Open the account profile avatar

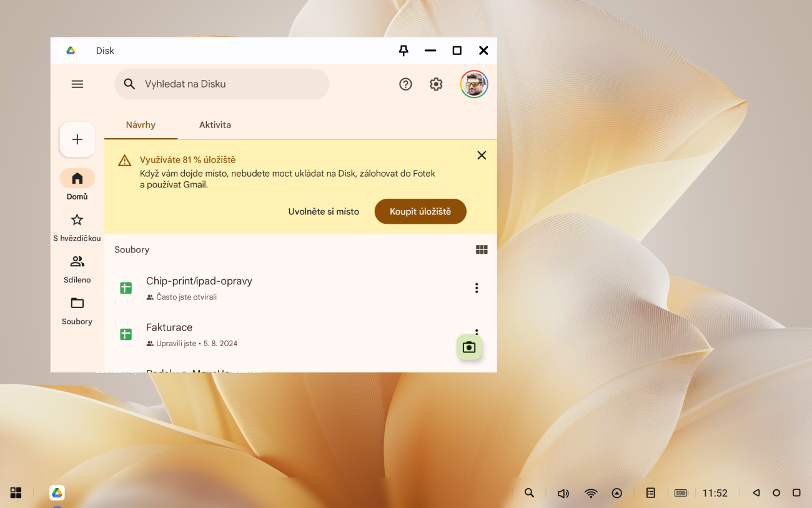(474, 84)
